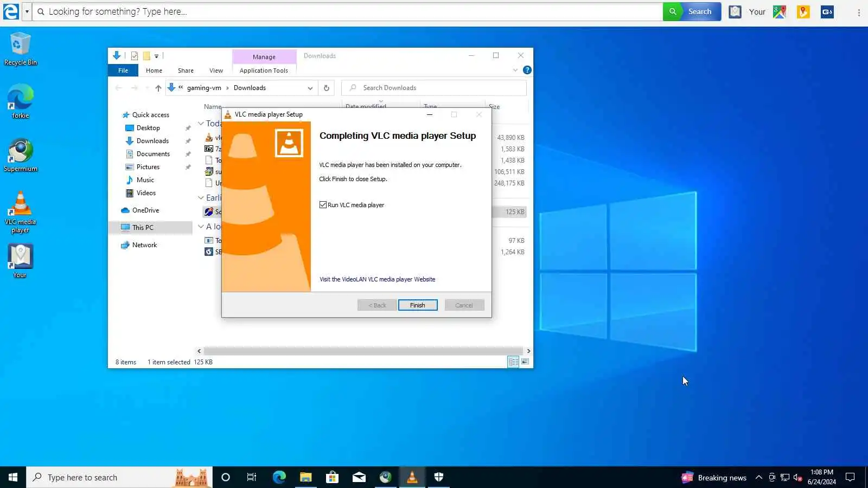The width and height of the screenshot is (868, 488).
Task: Switch Explorer to large icons view
Action: pyautogui.click(x=525, y=362)
